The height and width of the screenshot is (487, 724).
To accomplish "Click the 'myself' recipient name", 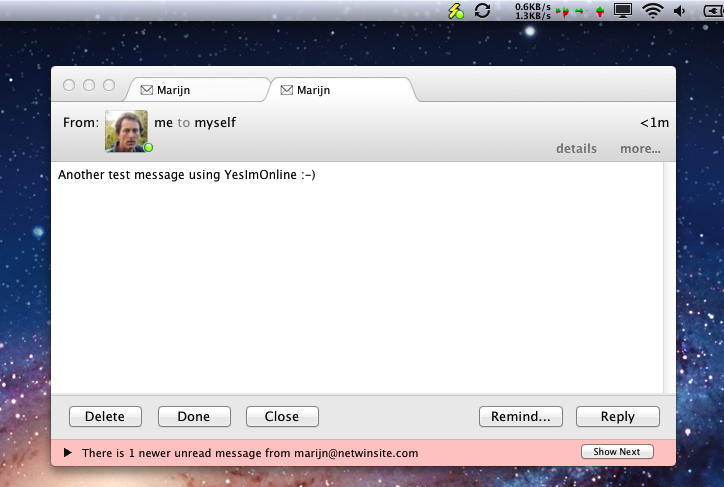I will (x=215, y=123).
